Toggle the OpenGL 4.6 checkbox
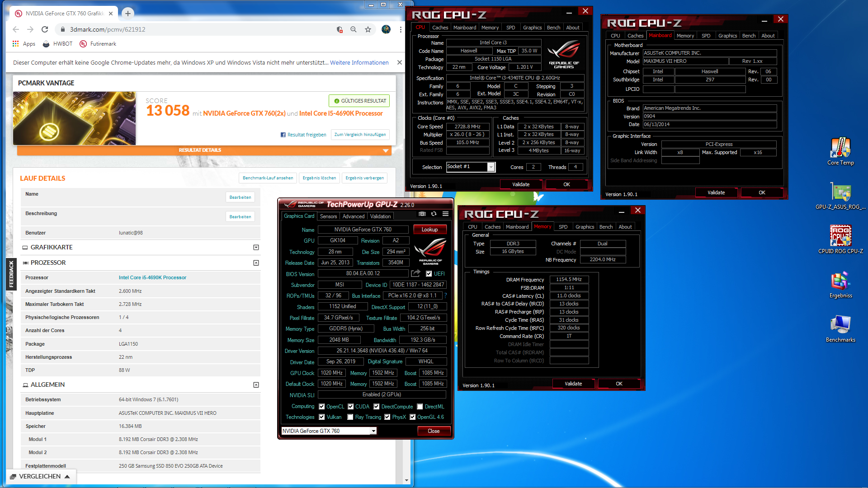This screenshot has height=488, width=868. [412, 417]
